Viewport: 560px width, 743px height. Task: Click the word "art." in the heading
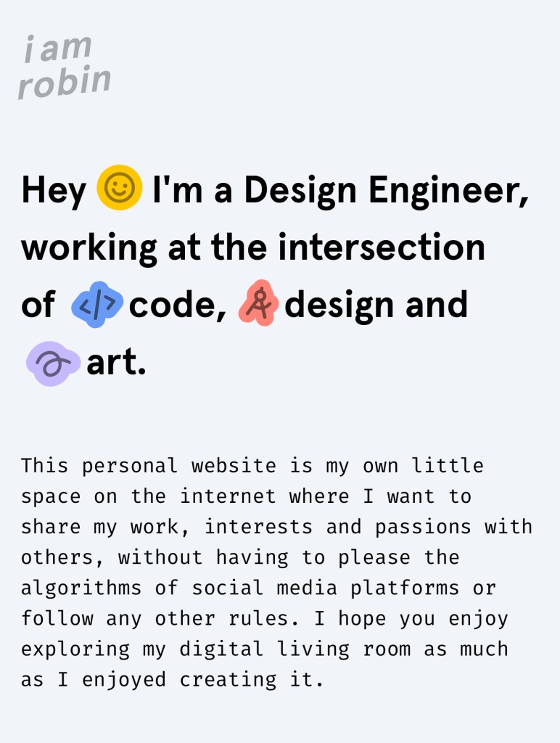click(x=116, y=363)
